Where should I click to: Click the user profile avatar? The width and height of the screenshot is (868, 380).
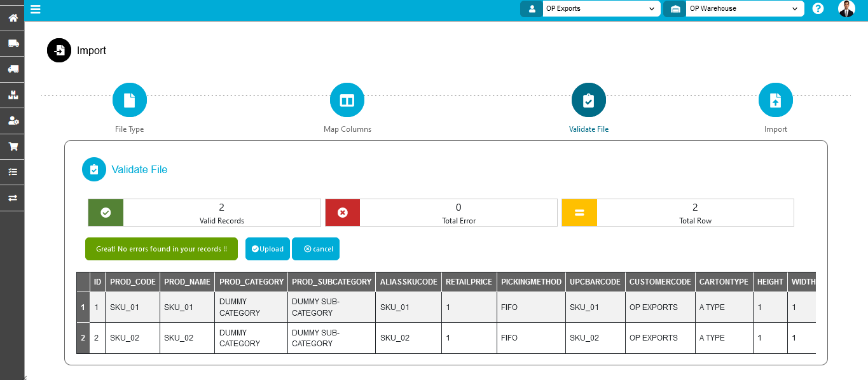(x=846, y=9)
